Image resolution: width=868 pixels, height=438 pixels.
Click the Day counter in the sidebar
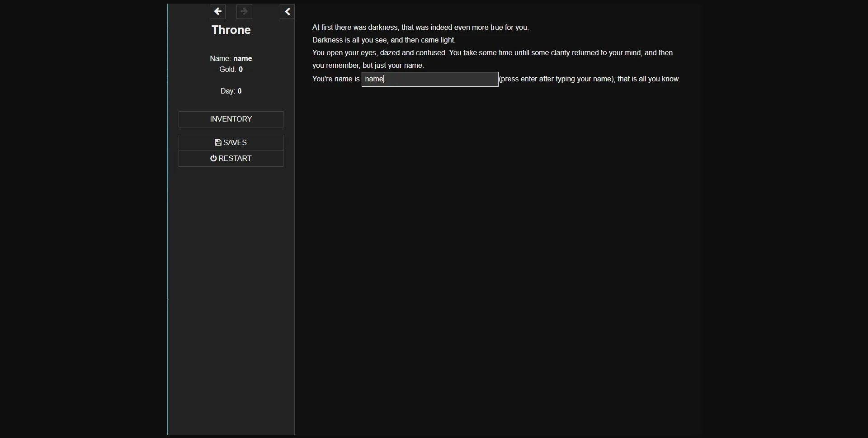point(231,91)
